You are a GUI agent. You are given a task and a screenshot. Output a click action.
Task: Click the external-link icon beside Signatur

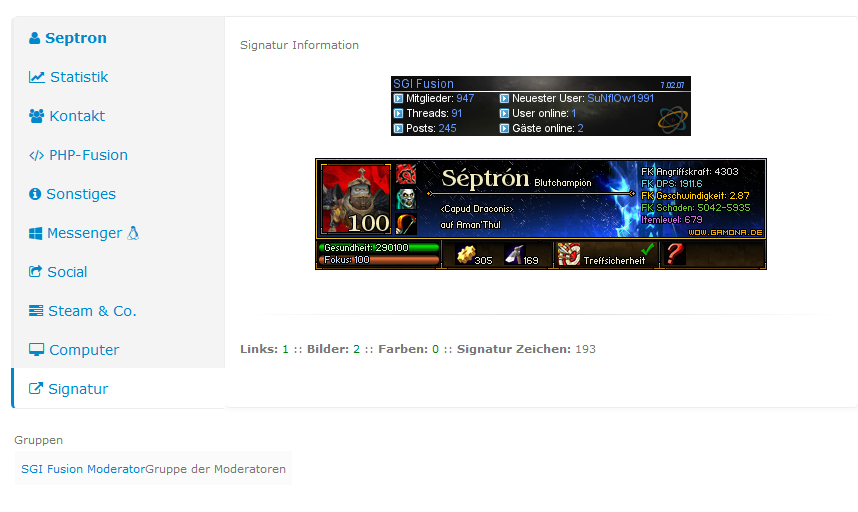point(36,388)
